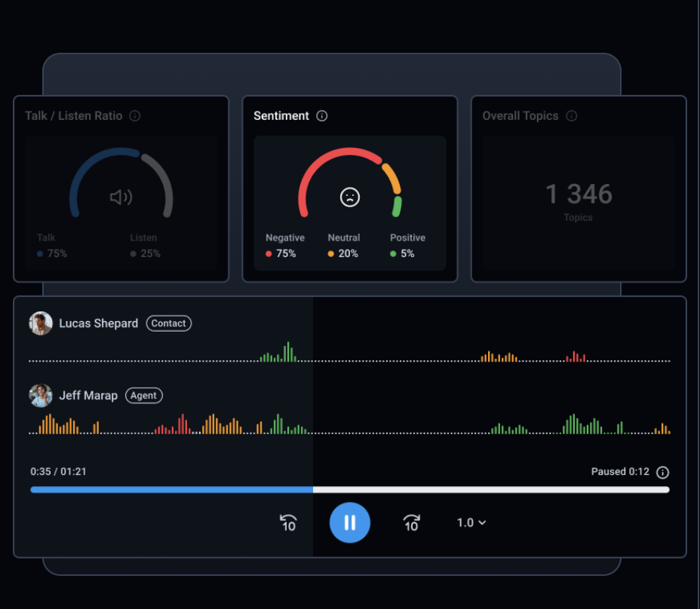Screen dimensions: 700x609
Task: Open the Talk / Listen Ratio info tooltip
Action: (134, 115)
